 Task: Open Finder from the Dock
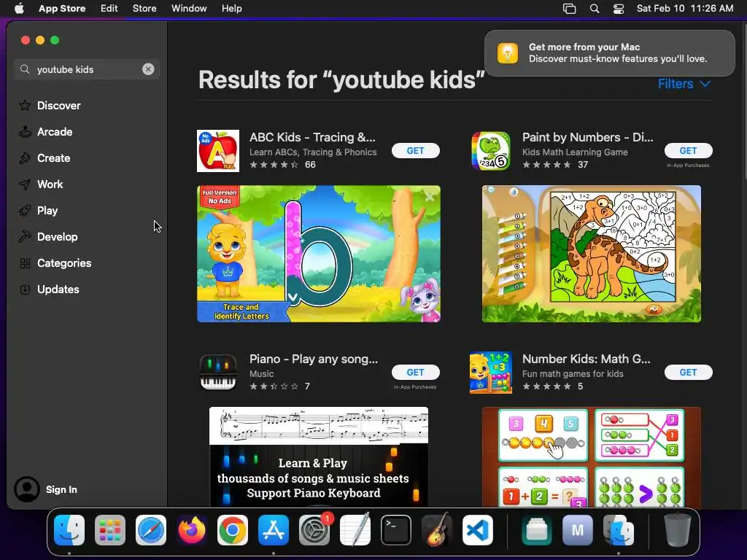pyautogui.click(x=69, y=530)
